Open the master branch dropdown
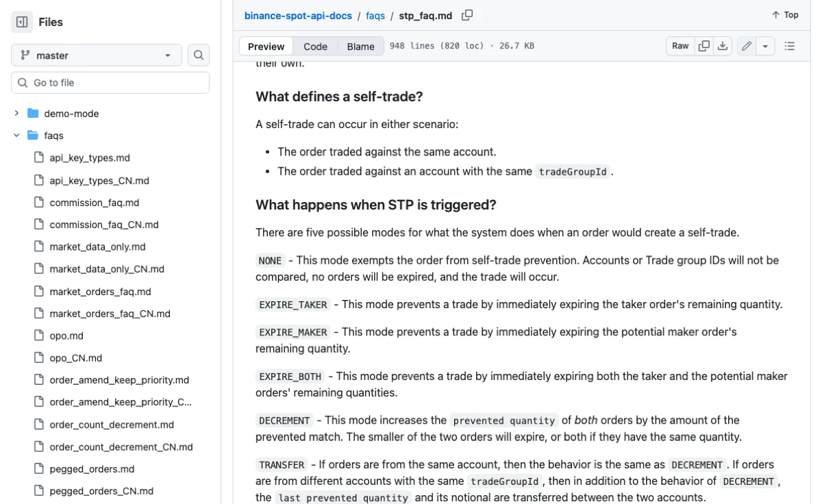 [97, 55]
